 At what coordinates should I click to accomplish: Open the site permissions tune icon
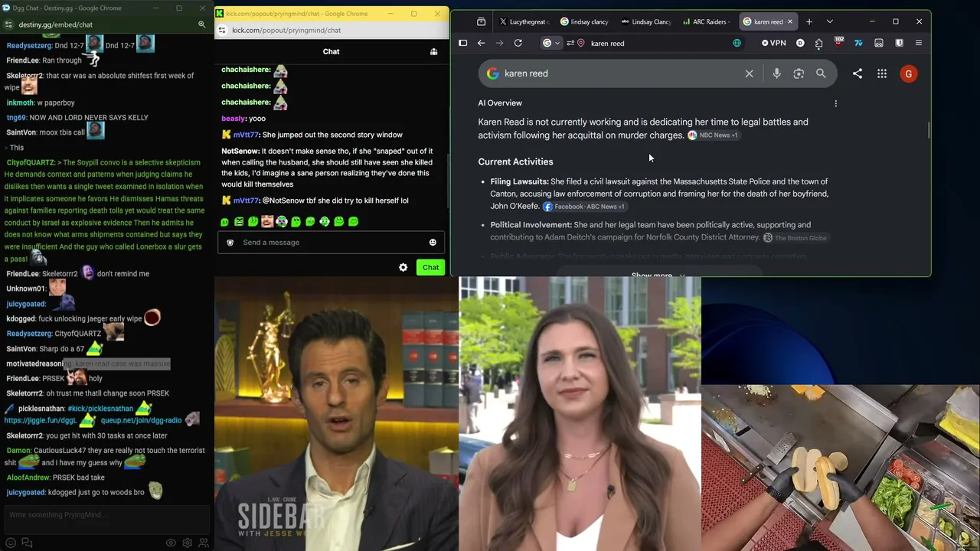pyautogui.click(x=570, y=43)
